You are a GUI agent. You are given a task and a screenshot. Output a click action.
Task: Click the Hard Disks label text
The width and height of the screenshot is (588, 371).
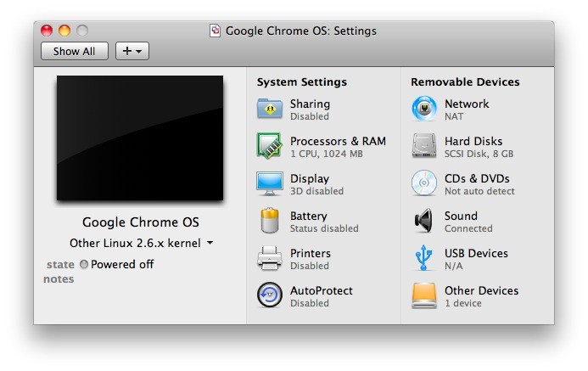point(473,141)
